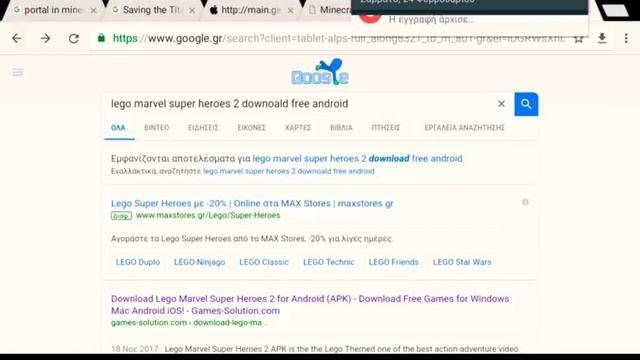This screenshot has height=360, width=640.
Task: Close the 'portal in mine' tab
Action: 93,11
